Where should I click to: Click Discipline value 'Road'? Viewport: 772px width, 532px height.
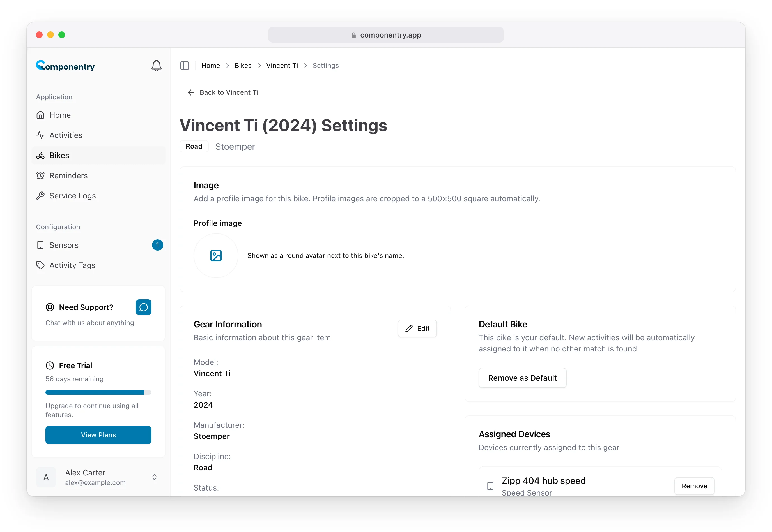(203, 468)
